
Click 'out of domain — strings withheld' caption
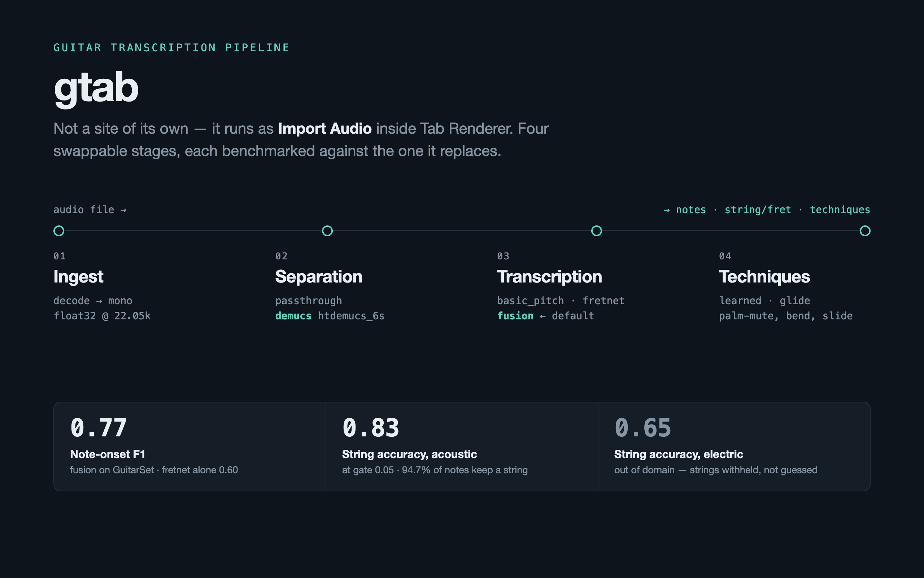716,470
